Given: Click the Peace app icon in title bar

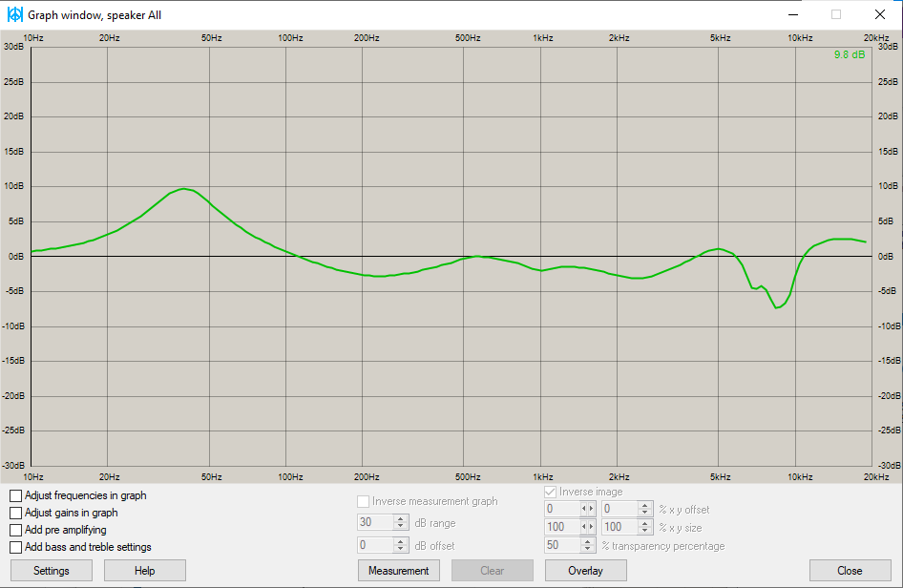Looking at the screenshot, I should pyautogui.click(x=15, y=14).
